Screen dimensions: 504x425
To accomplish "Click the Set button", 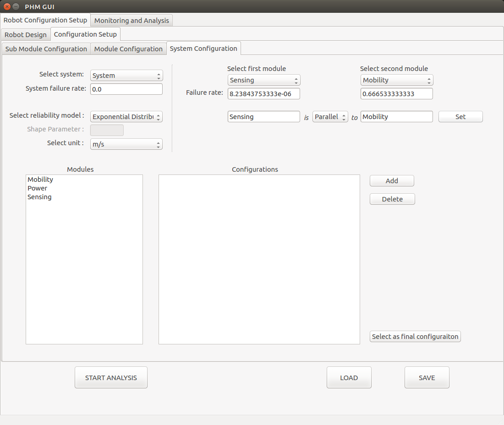I will (460, 117).
